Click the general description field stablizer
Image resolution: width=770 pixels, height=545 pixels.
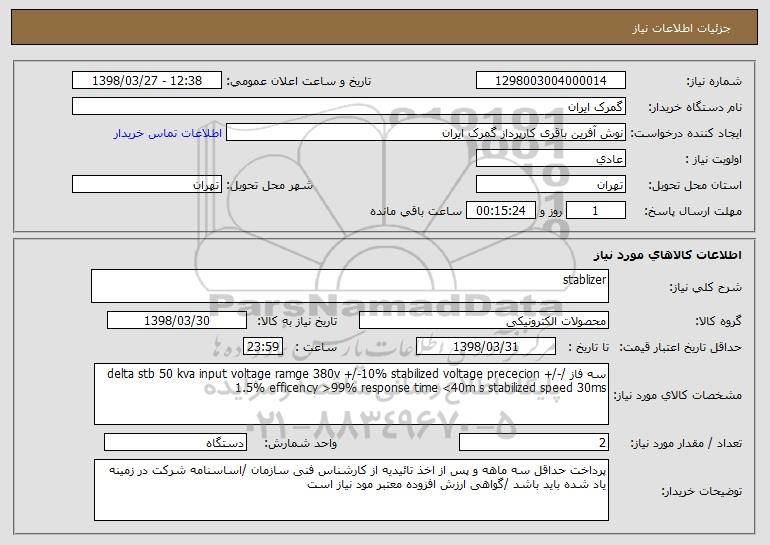point(350,286)
